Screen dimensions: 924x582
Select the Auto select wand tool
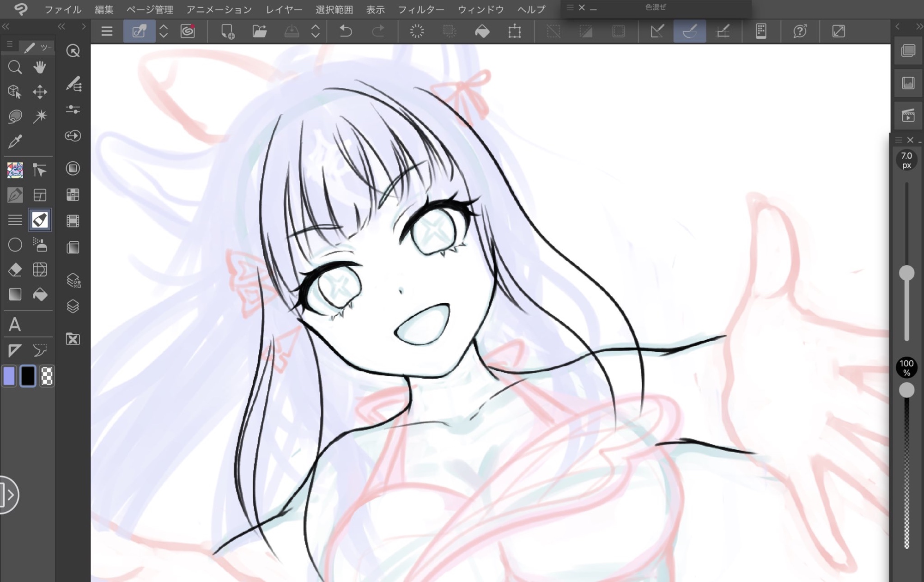coord(40,116)
